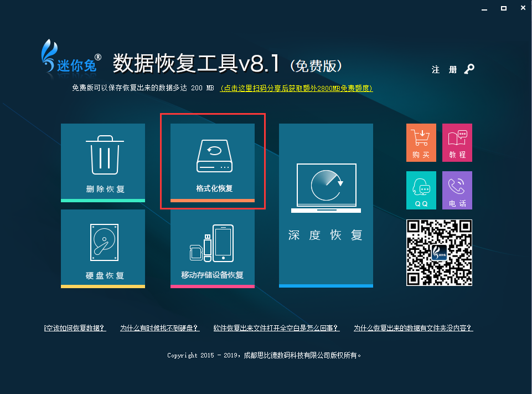Click the 迷你兔 logo
The width and height of the screenshot is (532, 394).
click(71, 57)
